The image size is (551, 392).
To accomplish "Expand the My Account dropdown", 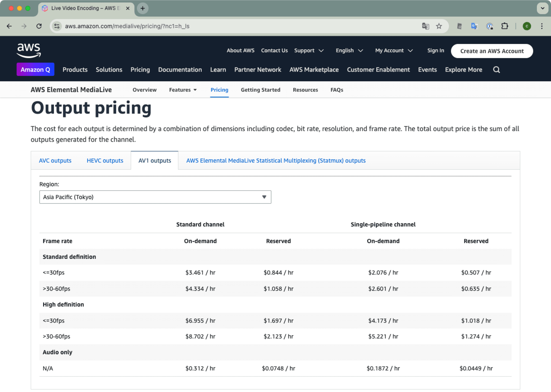I will click(394, 51).
